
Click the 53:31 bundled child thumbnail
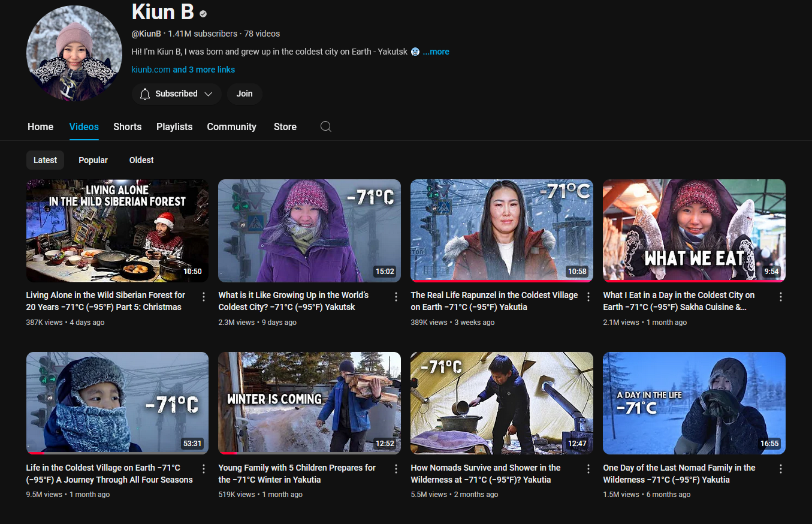click(x=117, y=403)
